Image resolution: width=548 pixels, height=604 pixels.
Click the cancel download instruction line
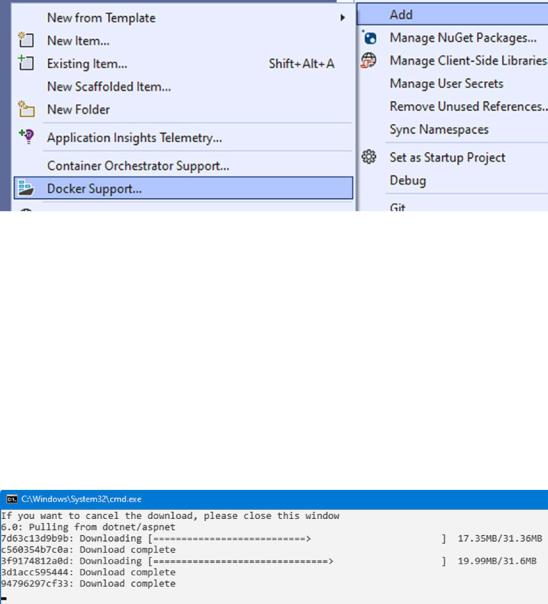[x=170, y=516]
